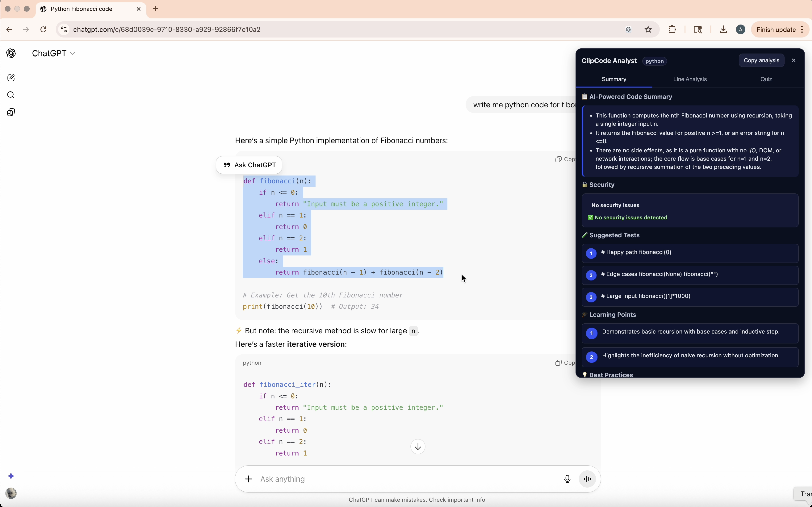This screenshot has width=812, height=507.
Task: Open the library images icon in sidebar
Action: (x=11, y=112)
